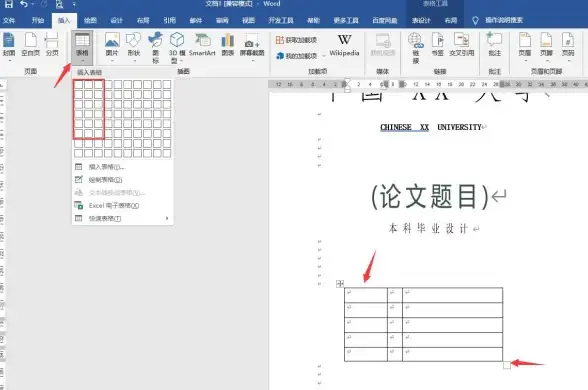
Task: Open the 审阅 (Review) ribbon tab
Action: pos(222,20)
